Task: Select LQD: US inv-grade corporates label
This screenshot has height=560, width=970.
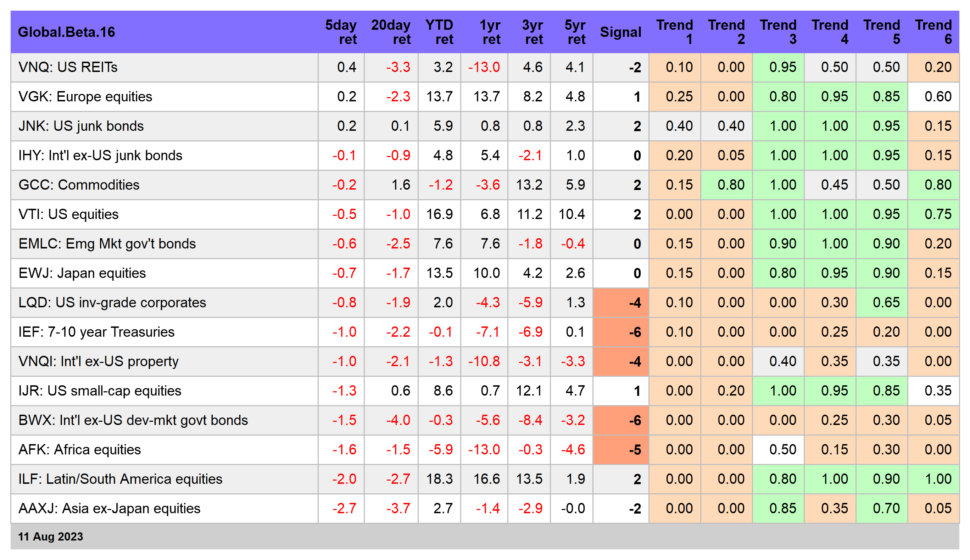Action: pos(112,303)
